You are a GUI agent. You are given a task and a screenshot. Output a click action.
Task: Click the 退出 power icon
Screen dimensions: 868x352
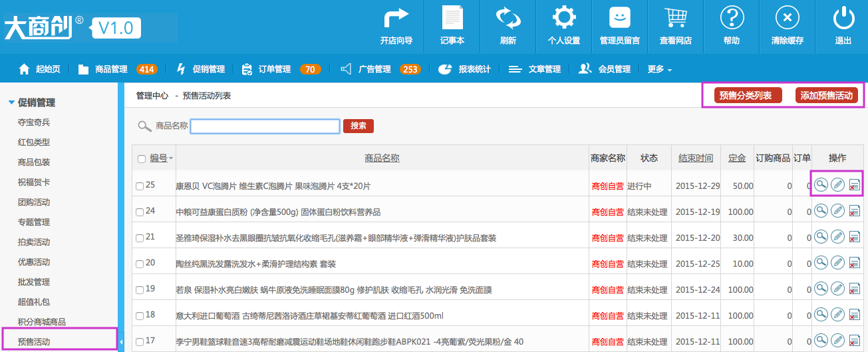843,17
